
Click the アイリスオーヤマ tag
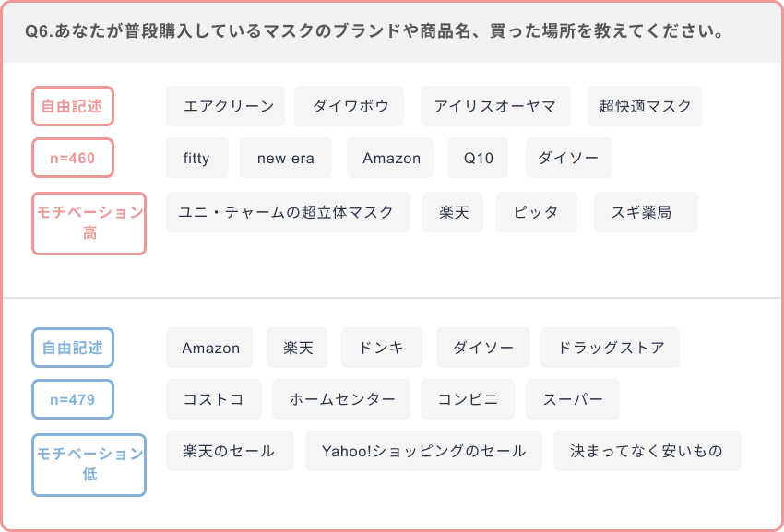tap(495, 106)
